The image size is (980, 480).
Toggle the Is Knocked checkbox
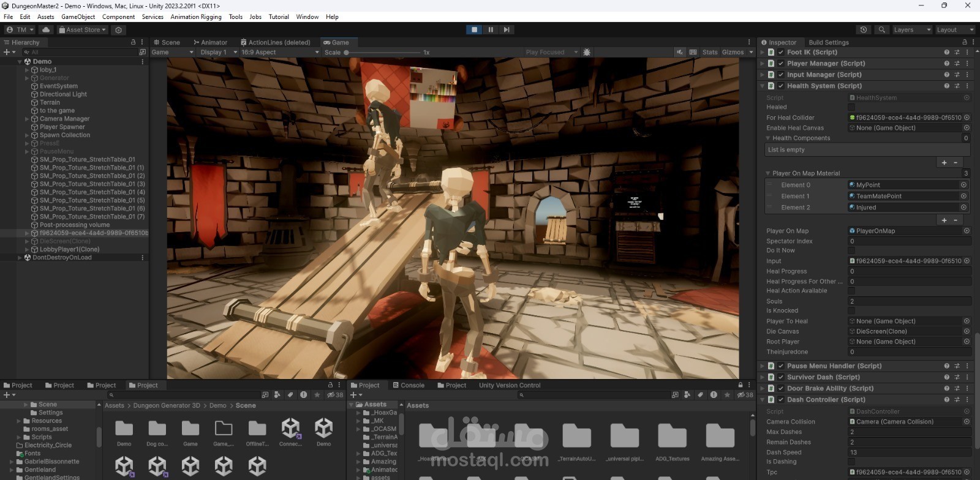(x=851, y=311)
